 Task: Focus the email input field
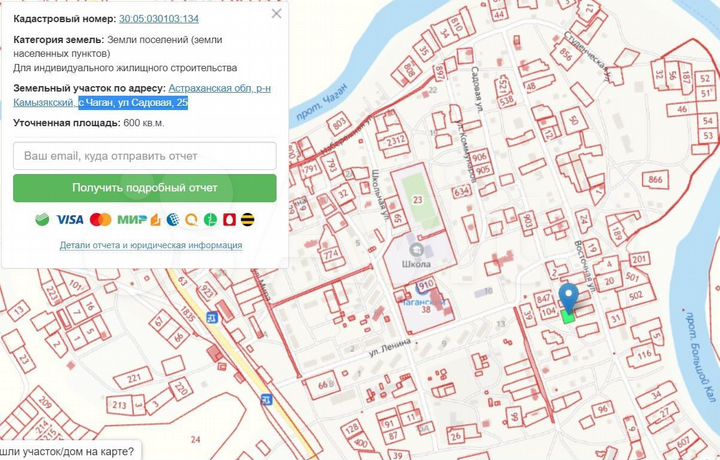pyautogui.click(x=145, y=156)
